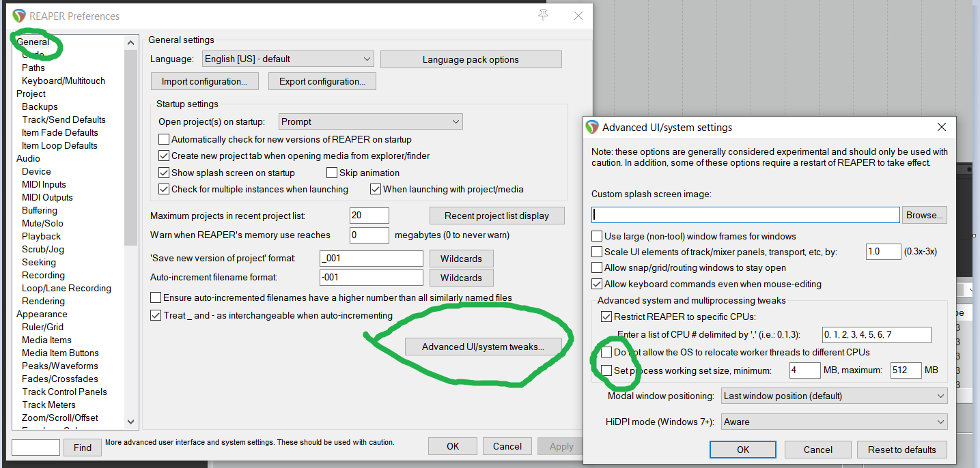Open Rendering preferences page
Screen dimensions: 980x468
point(43,301)
